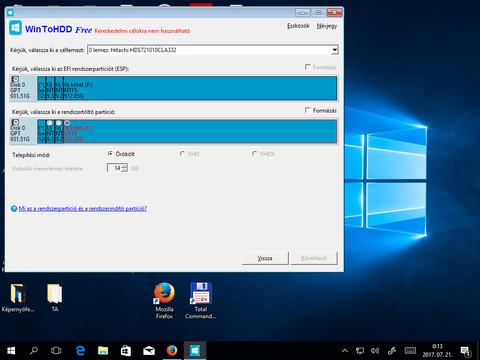Click the taskbar clock showing 2017.07.21.
The width and height of the screenshot is (480, 360).
(x=437, y=351)
